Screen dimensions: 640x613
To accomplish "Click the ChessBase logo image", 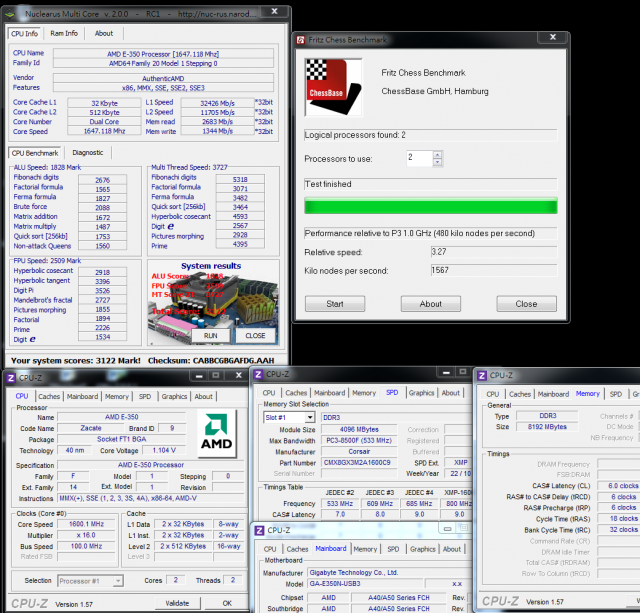I will pos(333,87).
